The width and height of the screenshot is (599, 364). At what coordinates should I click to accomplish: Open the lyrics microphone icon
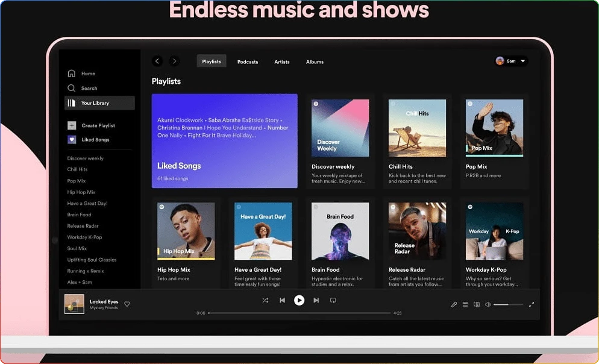pyautogui.click(x=454, y=305)
